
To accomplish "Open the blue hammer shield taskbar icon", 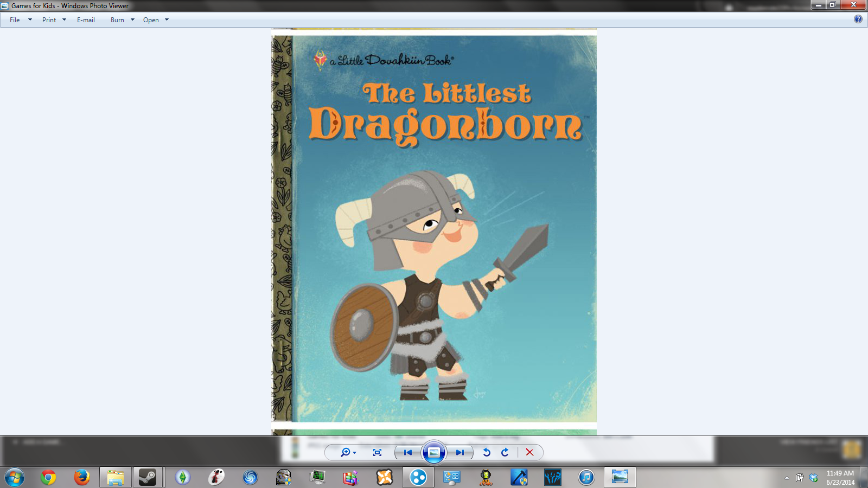I will [x=519, y=478].
